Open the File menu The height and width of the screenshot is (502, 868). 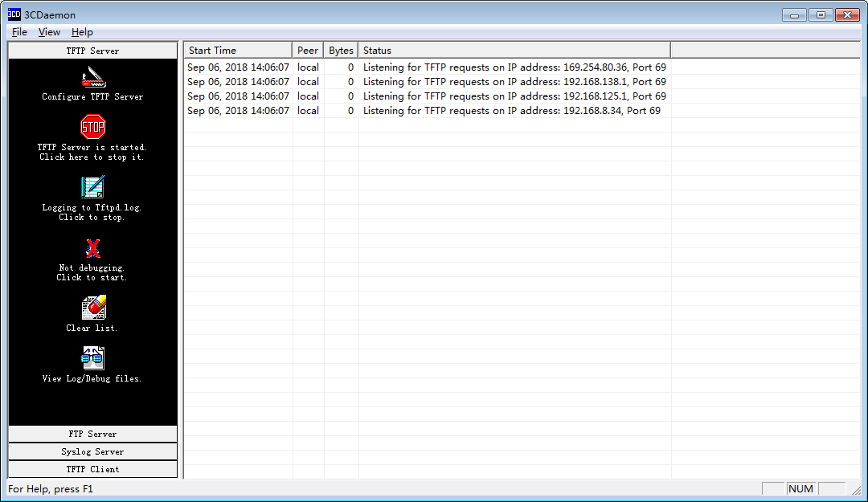[19, 32]
